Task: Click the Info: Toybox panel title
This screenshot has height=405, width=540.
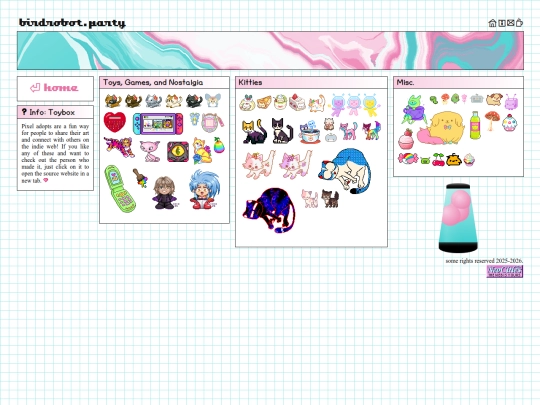Action: [x=52, y=112]
